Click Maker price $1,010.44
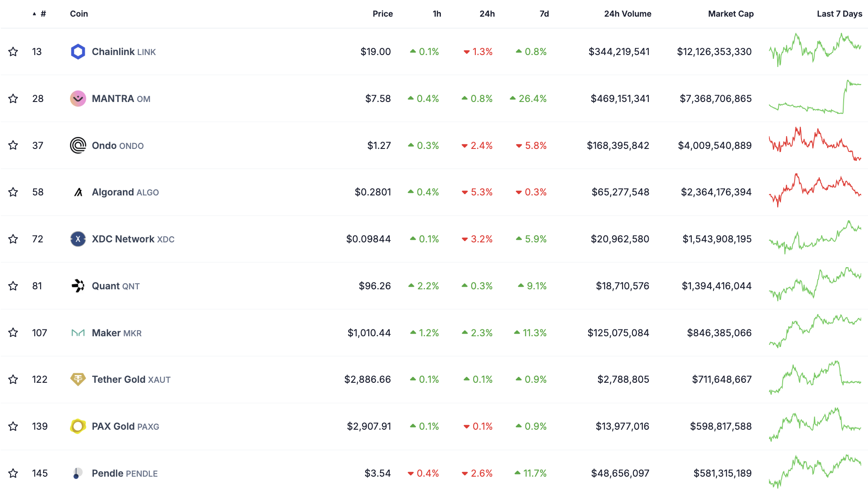This screenshot has height=495, width=868. [x=369, y=333]
